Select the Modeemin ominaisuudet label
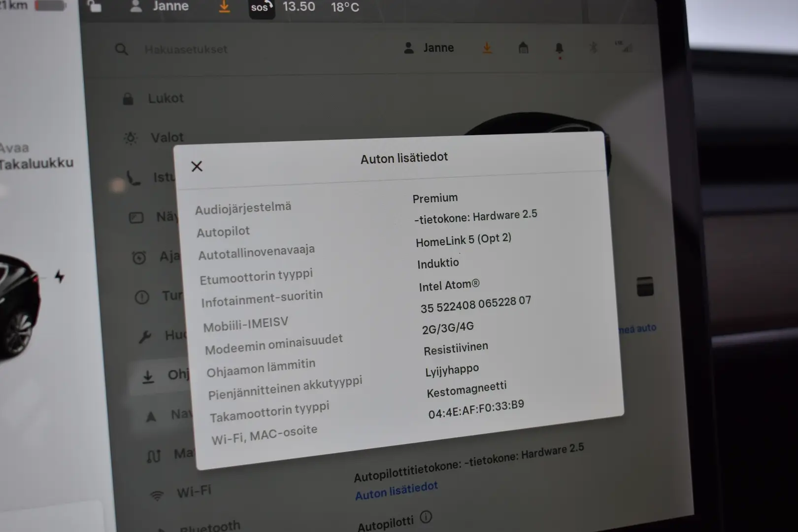Image resolution: width=798 pixels, height=532 pixels. 274,344
